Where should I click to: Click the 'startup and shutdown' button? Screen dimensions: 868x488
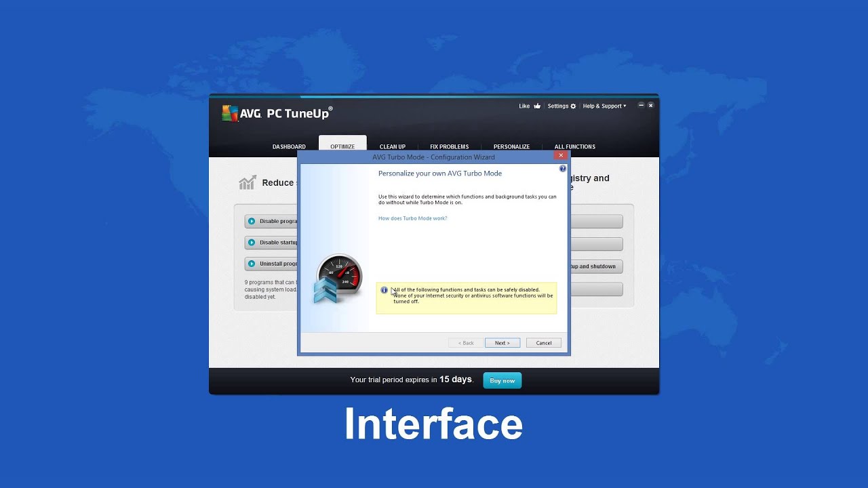pos(595,266)
